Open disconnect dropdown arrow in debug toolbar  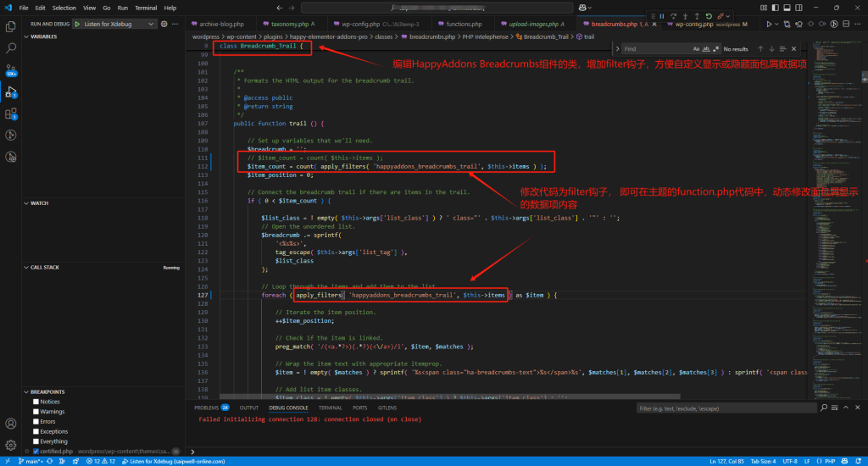tap(727, 17)
